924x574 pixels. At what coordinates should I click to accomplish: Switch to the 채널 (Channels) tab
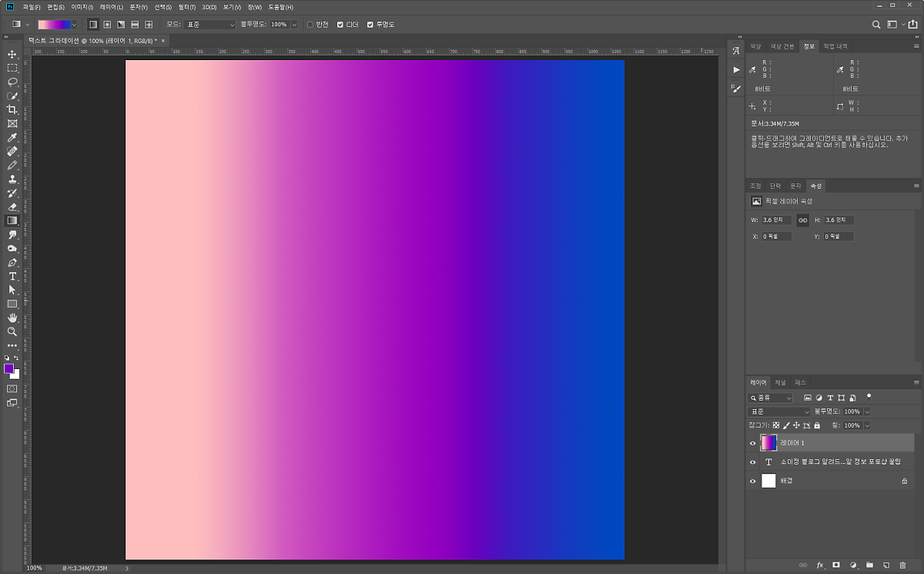(780, 382)
